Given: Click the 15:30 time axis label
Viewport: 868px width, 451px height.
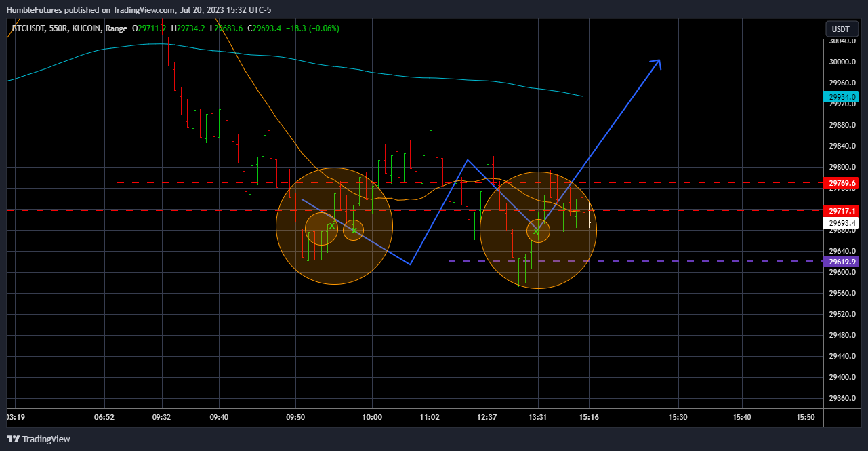Looking at the screenshot, I should click(x=678, y=417).
